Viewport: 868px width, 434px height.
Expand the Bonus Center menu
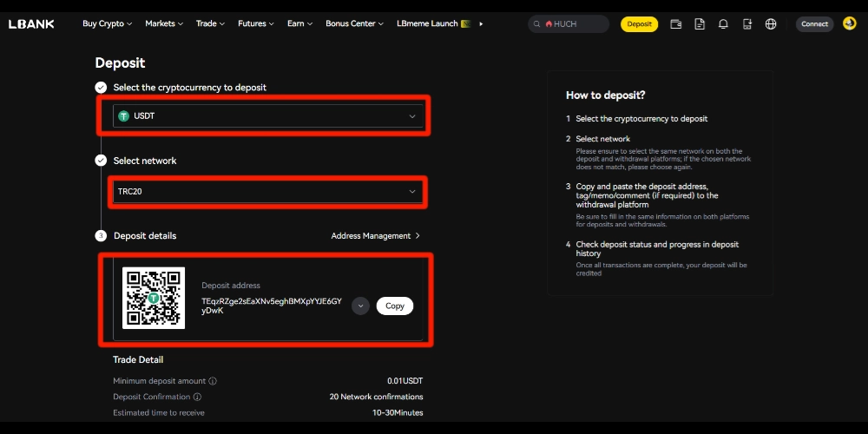point(354,23)
